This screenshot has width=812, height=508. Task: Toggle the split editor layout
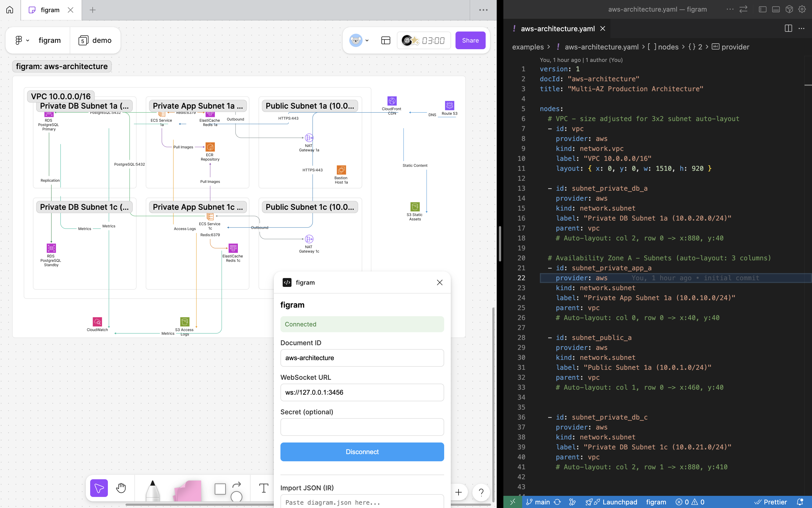tap(788, 28)
